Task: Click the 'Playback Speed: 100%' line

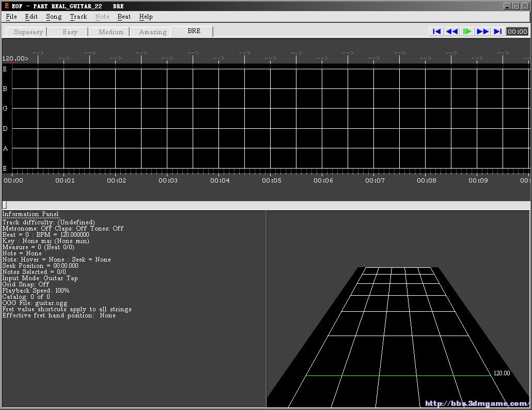Action: coord(36,291)
